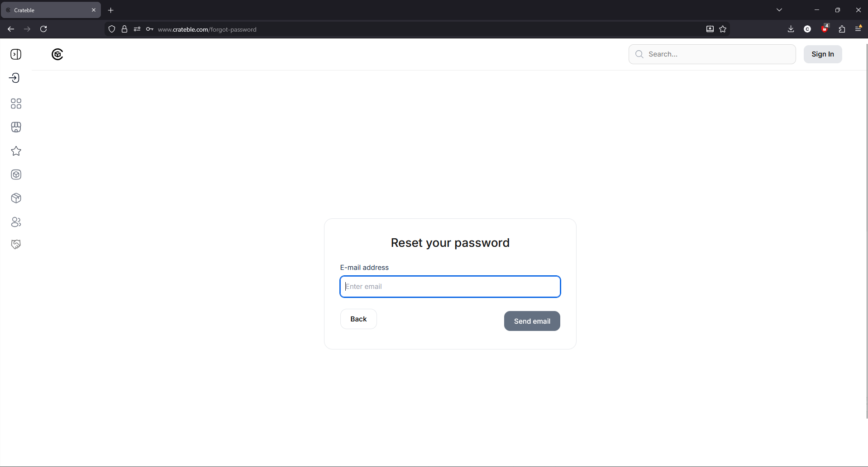Click the sign-in arrow sidebar icon
The height and width of the screenshot is (467, 868).
coord(15,78)
